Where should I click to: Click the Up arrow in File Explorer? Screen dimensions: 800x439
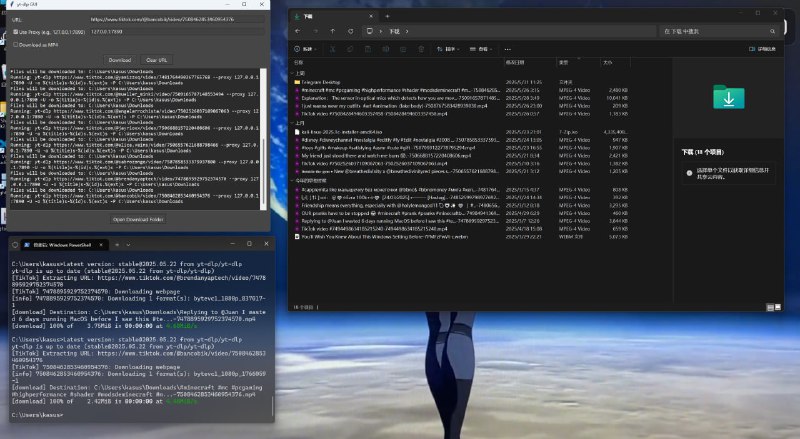point(330,32)
